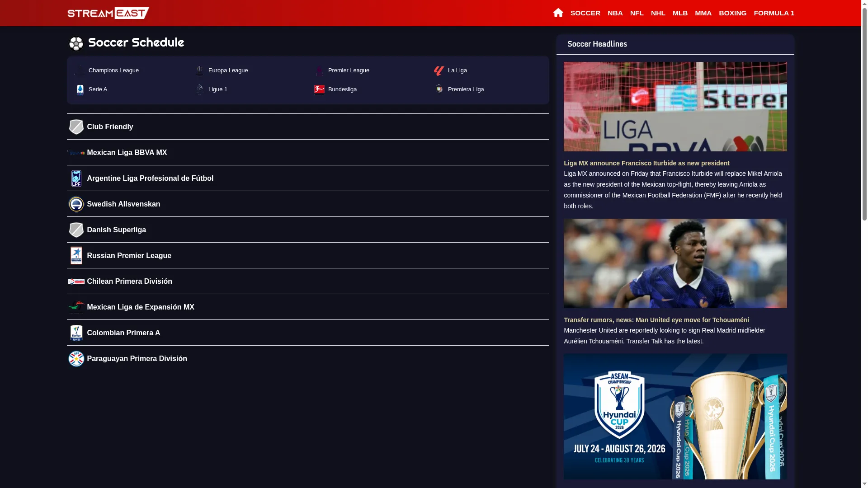Click the Colombian Primera A logo

tap(76, 333)
